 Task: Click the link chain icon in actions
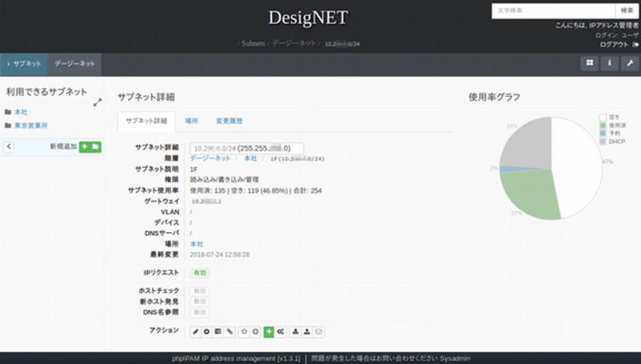point(230,332)
